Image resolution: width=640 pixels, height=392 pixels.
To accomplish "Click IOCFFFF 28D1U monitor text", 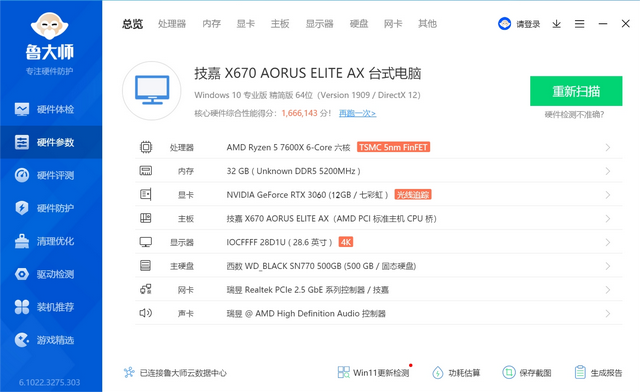I will (x=280, y=242).
